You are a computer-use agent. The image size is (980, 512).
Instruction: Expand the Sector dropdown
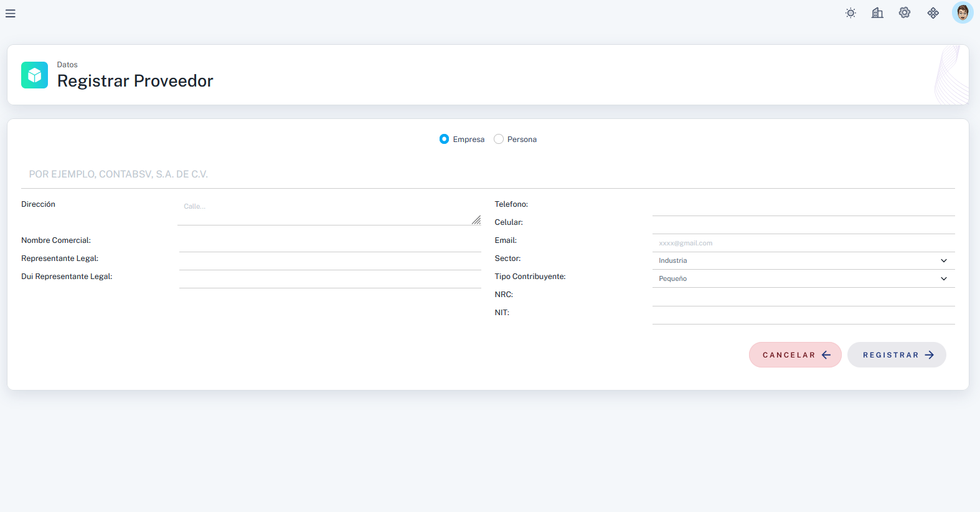[x=803, y=261]
